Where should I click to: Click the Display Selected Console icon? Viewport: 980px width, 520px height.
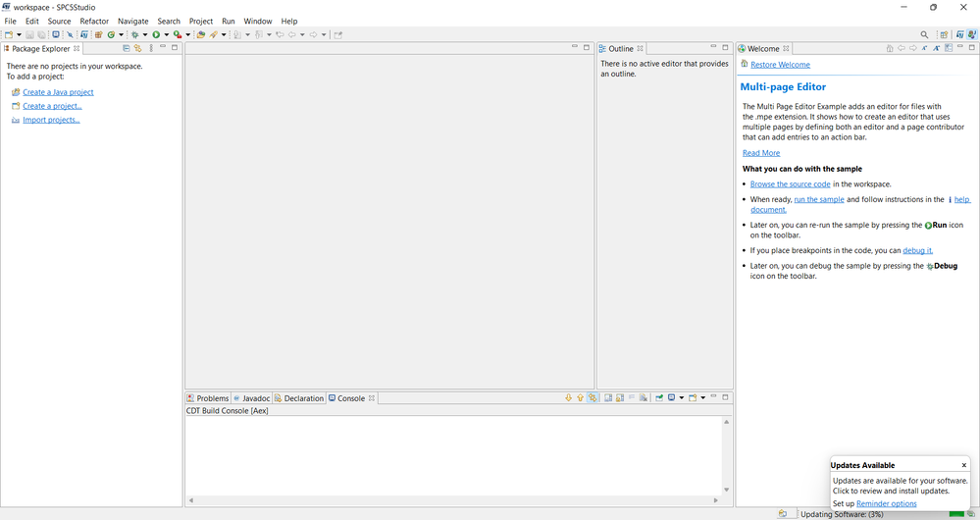click(x=671, y=397)
